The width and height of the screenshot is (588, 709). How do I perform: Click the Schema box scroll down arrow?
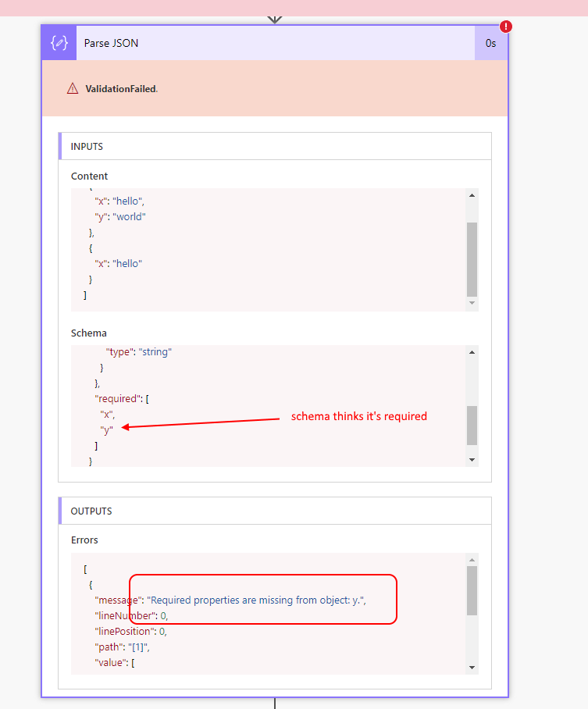(472, 460)
